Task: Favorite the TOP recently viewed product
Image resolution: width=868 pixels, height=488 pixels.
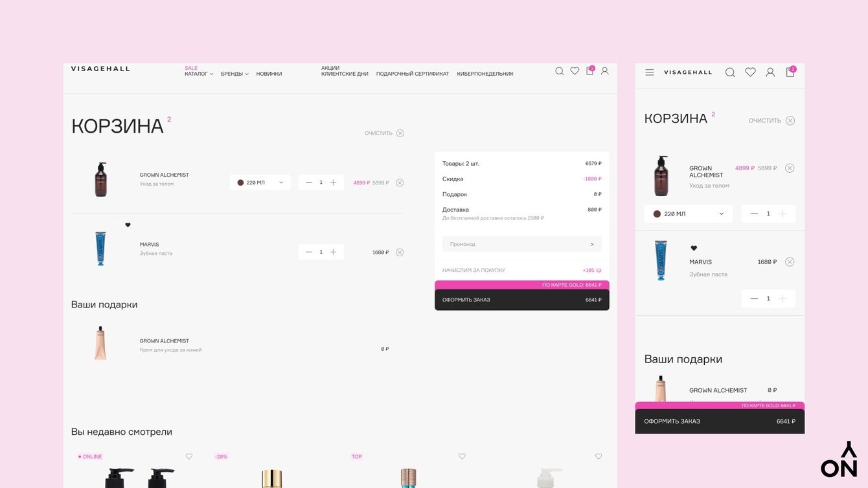Action: pos(462,456)
